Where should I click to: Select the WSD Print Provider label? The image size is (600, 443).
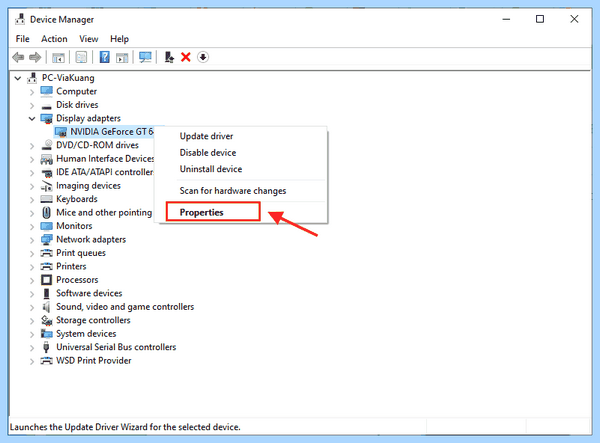click(94, 360)
